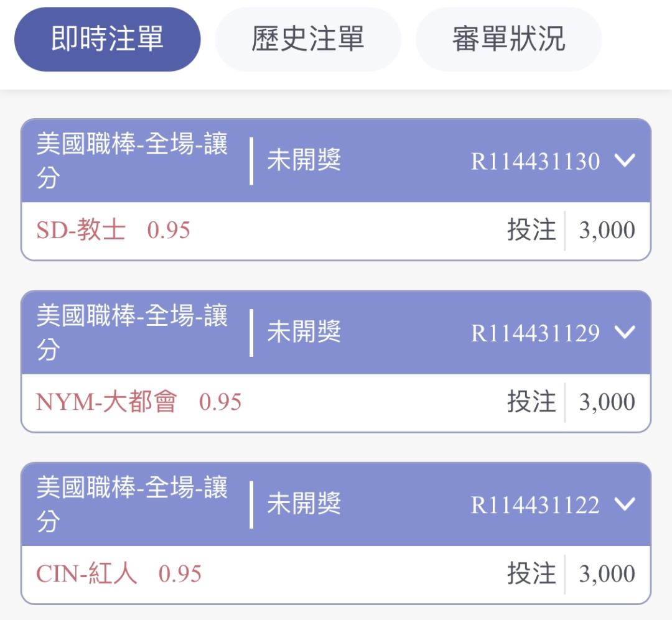Open the 審單狀況 tab
Screen dimensions: 672x620
click(508, 39)
